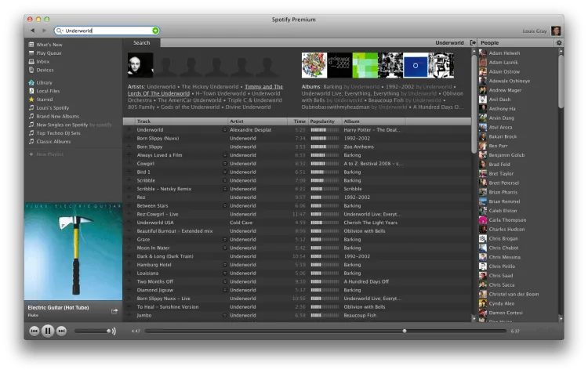Open Timmy and The Lords Of The Underworld
Screen dimensions: 588x373
(205, 90)
